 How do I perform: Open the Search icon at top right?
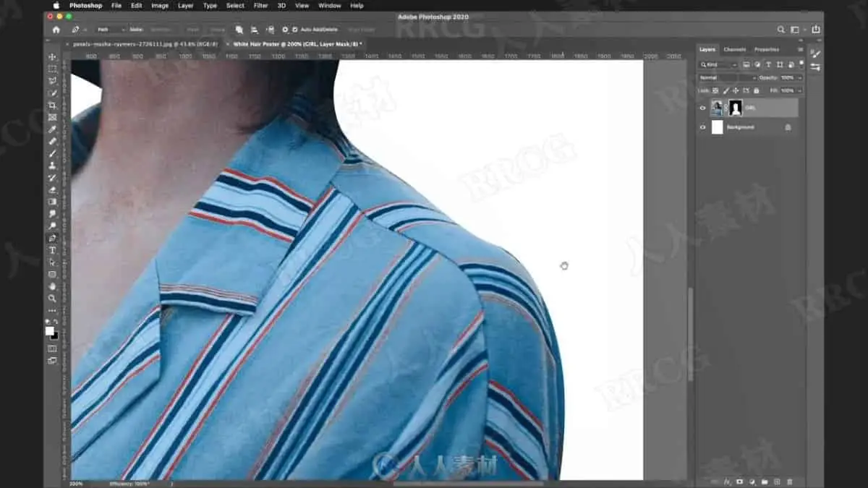pyautogui.click(x=781, y=30)
